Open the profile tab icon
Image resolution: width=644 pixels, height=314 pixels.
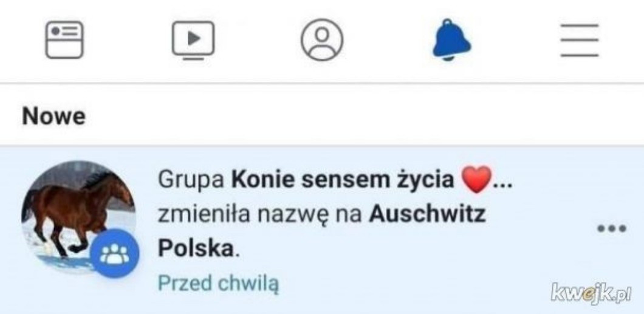(322, 40)
